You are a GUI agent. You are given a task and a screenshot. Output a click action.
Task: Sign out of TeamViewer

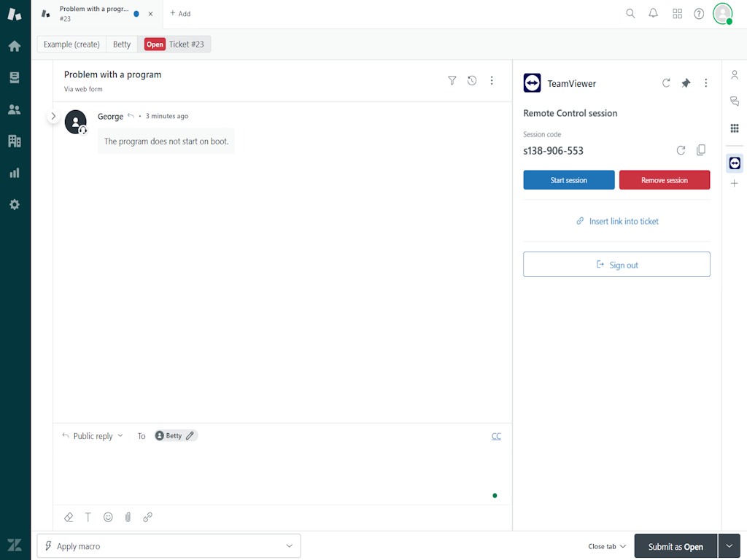pyautogui.click(x=616, y=264)
